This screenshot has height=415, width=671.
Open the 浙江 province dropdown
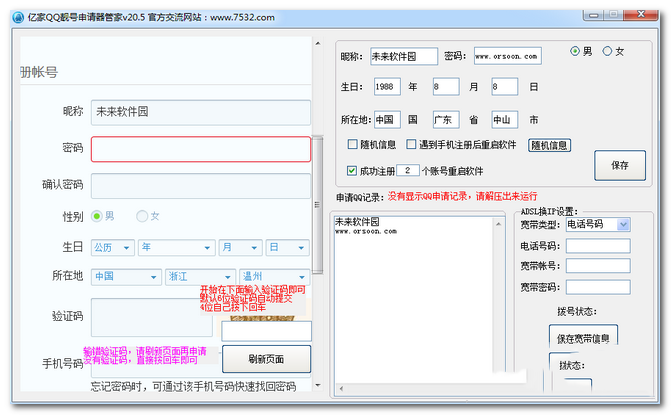tap(200, 277)
